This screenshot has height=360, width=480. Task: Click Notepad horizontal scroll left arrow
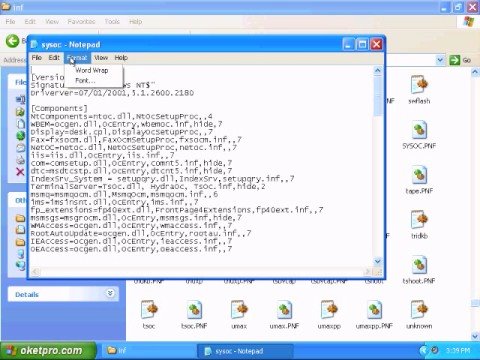[x=35, y=272]
